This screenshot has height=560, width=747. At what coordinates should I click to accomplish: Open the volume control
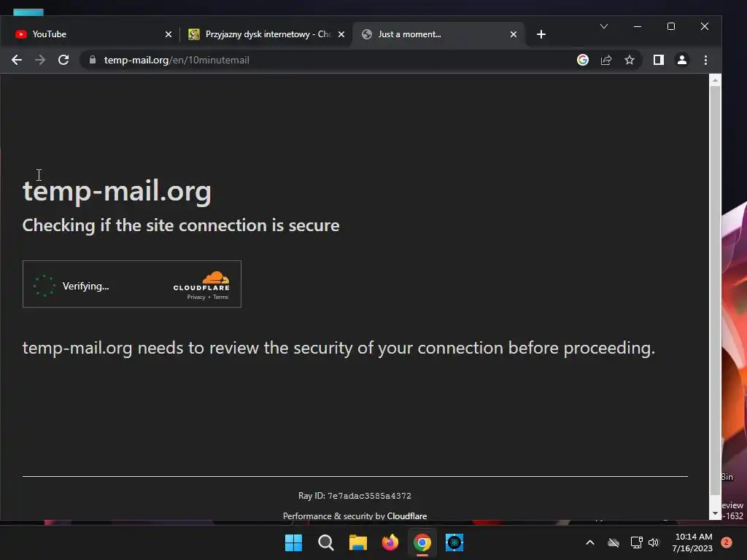tap(654, 542)
